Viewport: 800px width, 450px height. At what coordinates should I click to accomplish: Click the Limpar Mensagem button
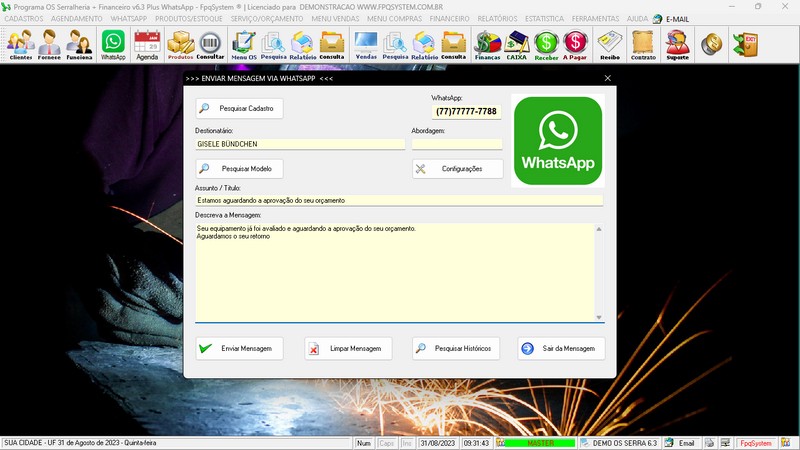click(348, 348)
